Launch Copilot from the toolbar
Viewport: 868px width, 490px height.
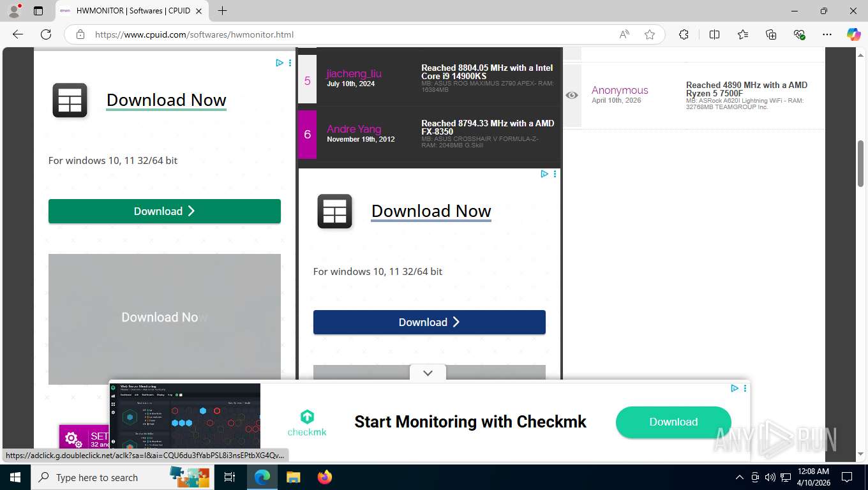click(853, 34)
